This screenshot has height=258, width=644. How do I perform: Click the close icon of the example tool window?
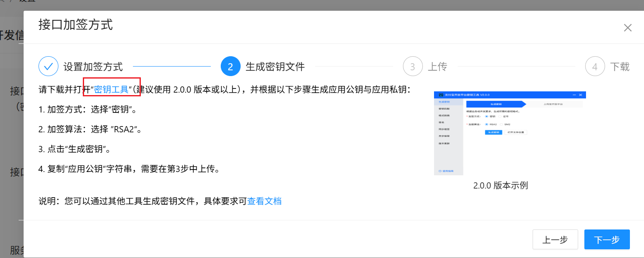pyautogui.click(x=580, y=95)
